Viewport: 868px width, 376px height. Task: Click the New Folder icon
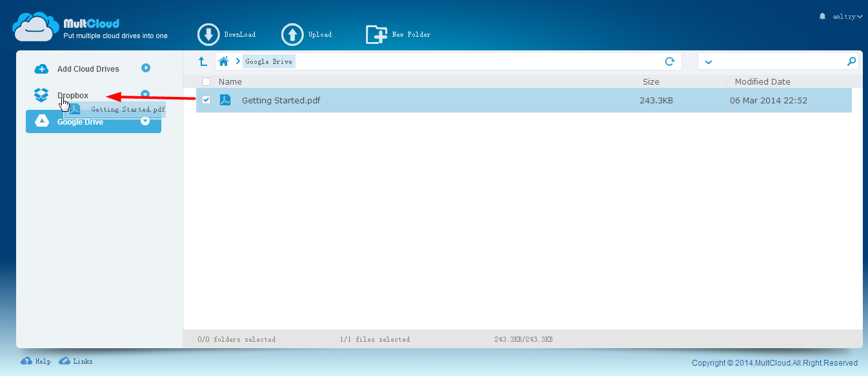click(x=377, y=35)
